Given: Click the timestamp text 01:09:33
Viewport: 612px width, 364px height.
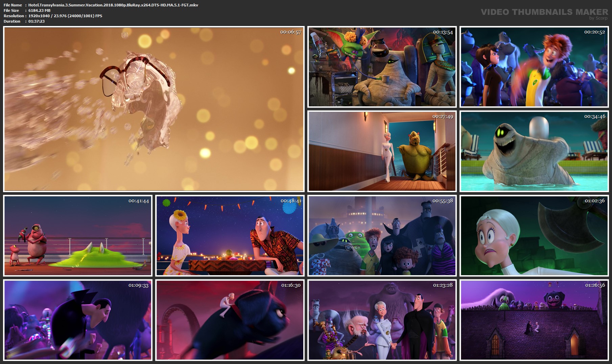Looking at the screenshot, I should click(139, 285).
